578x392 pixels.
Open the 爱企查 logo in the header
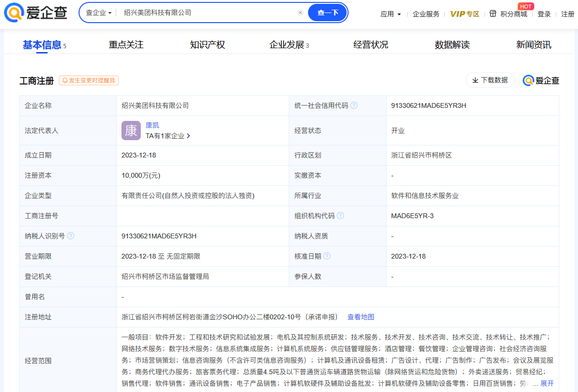(x=36, y=12)
